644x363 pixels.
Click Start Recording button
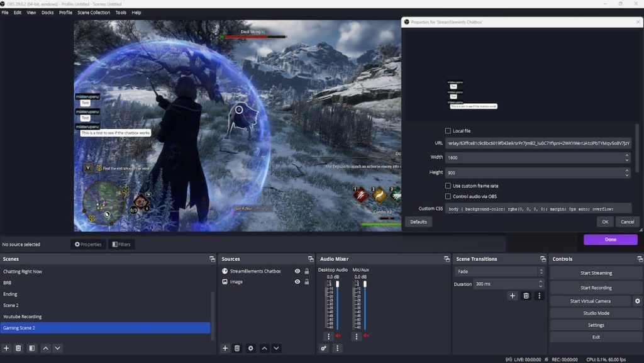click(596, 288)
